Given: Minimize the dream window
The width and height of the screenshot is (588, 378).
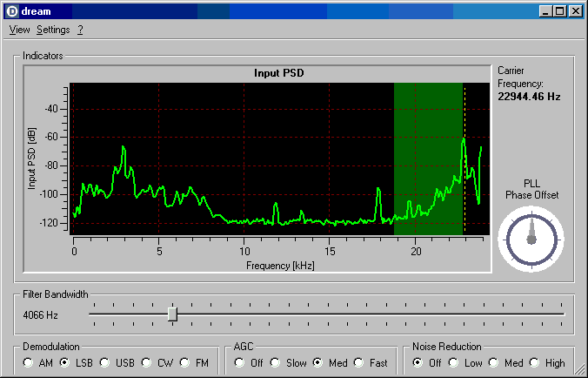Looking at the screenshot, I should click(x=545, y=11).
